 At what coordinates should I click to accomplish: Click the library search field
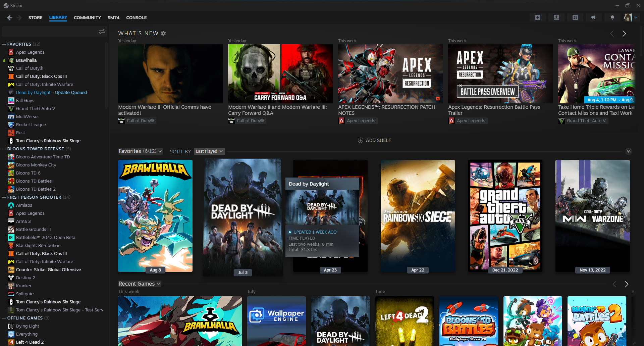tap(49, 32)
